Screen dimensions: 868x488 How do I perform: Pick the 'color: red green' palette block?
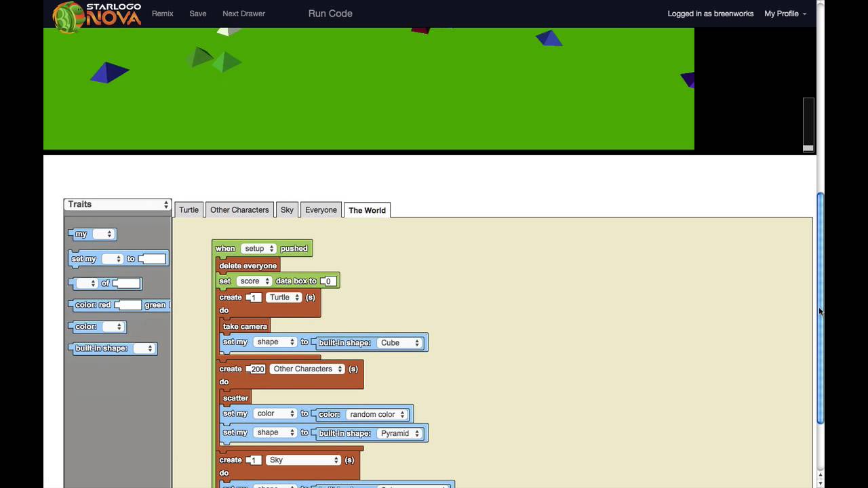pos(94,305)
